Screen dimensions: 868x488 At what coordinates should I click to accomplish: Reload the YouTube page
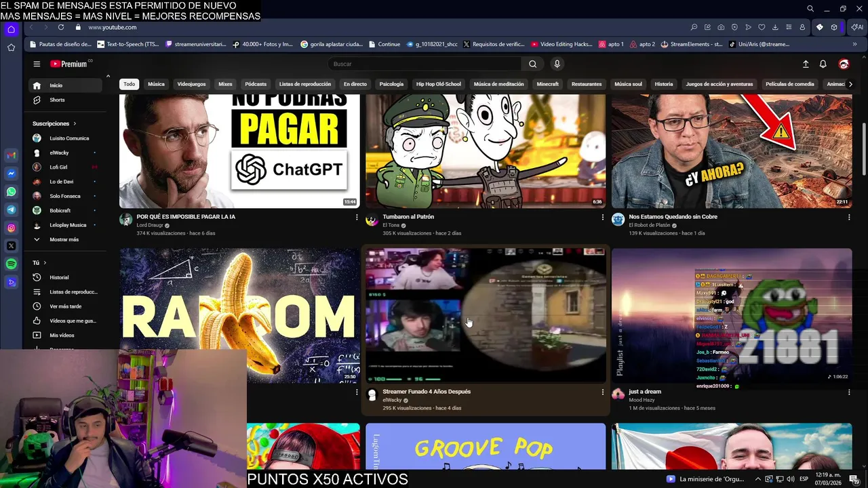(61, 27)
